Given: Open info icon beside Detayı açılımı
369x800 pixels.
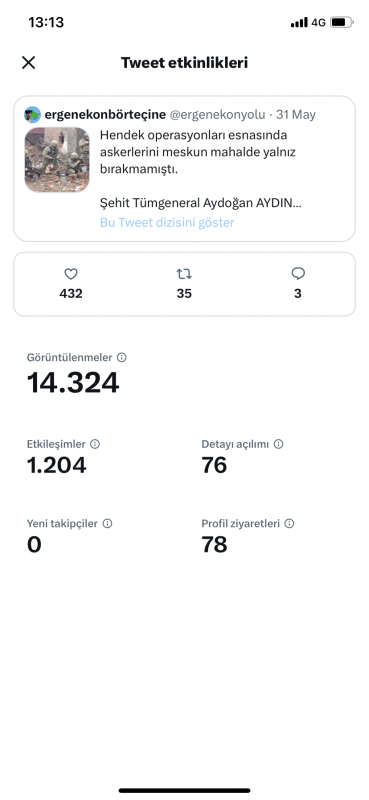Looking at the screenshot, I should tap(278, 444).
